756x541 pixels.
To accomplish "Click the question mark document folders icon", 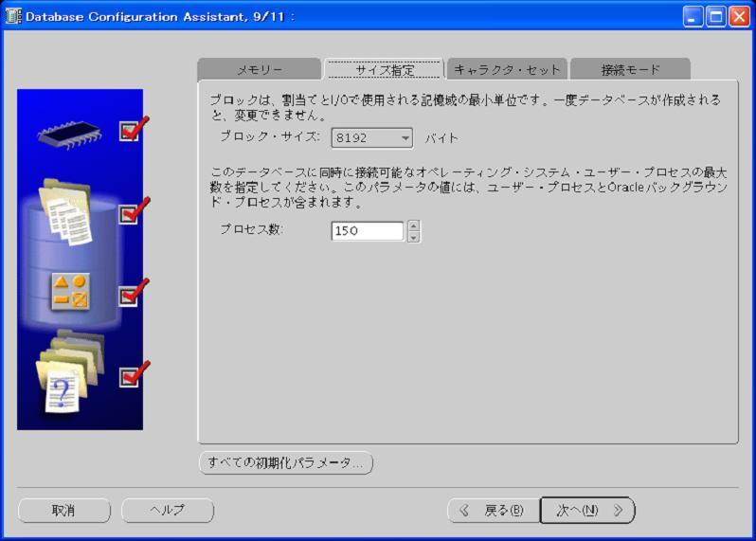I will click(x=70, y=371).
